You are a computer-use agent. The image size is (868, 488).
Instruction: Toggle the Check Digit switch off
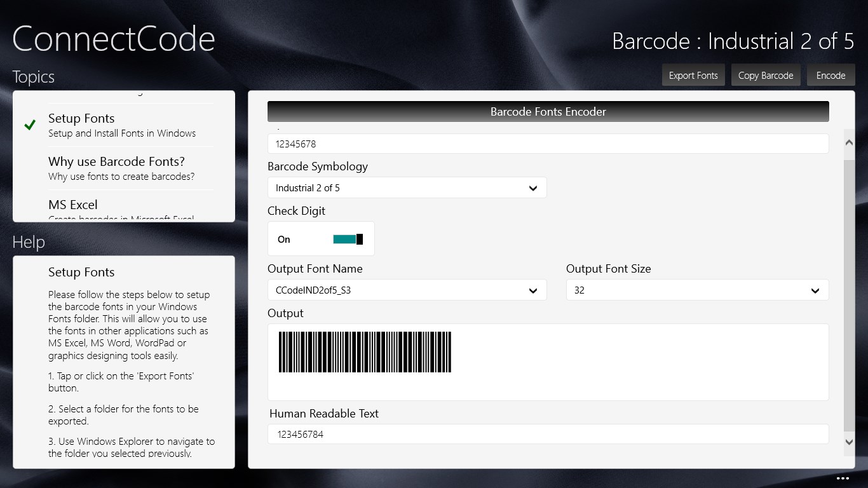[347, 238]
